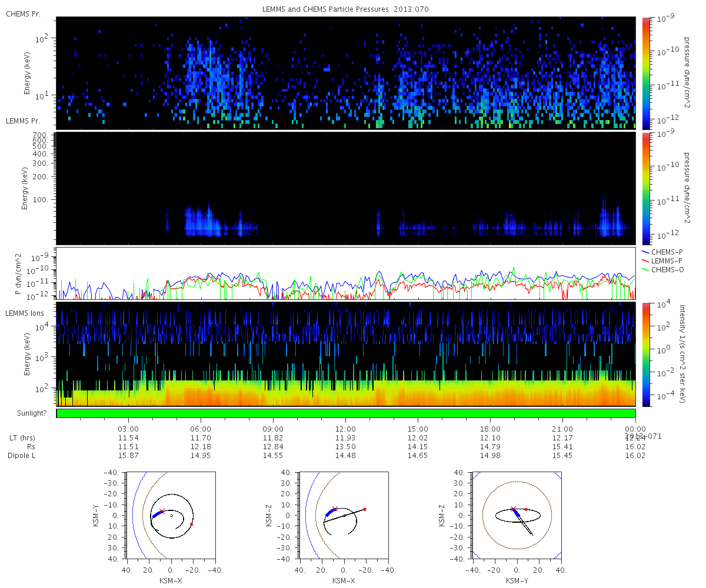Click the green CHEMS-O legend line
The image size is (706, 588).
(645, 269)
